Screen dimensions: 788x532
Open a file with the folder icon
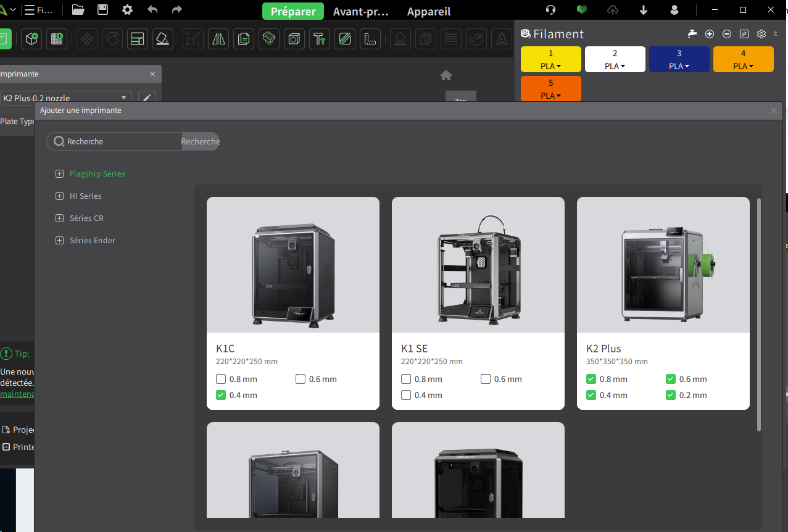coord(78,10)
